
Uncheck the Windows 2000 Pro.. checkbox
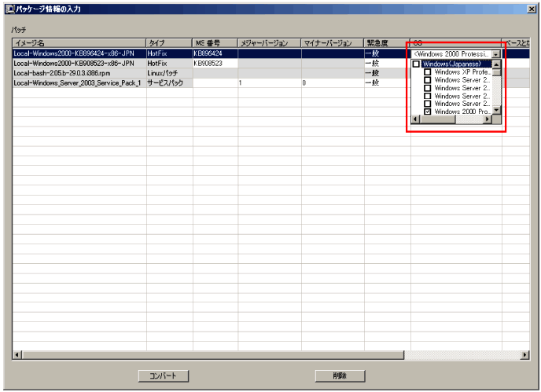click(x=428, y=112)
